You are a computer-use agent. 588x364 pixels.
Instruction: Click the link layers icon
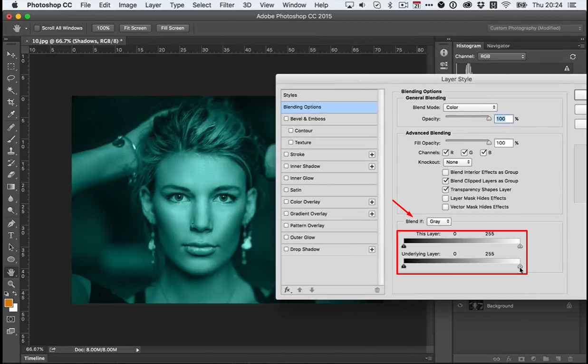[497, 359]
